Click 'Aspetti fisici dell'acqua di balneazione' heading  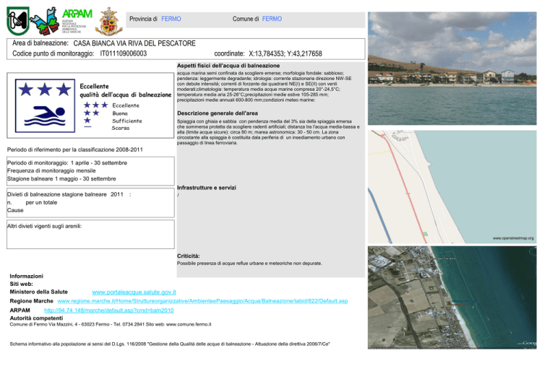[228, 66]
